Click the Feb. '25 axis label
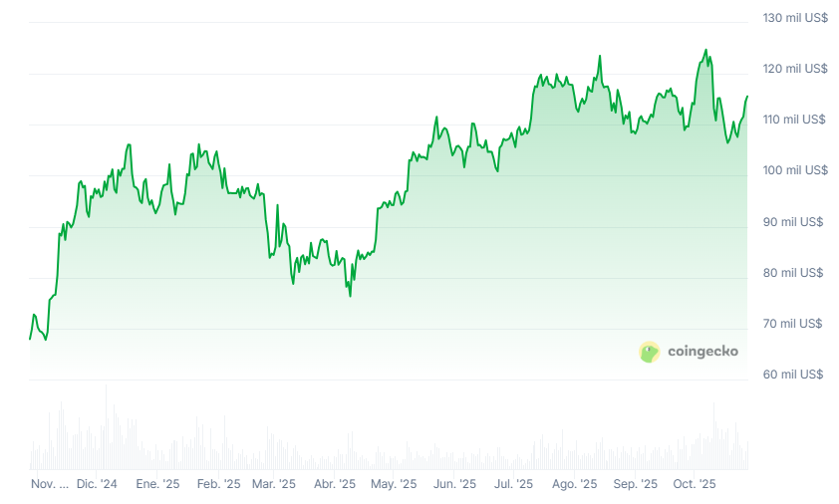Screen dimensions: 839x504 [218, 484]
